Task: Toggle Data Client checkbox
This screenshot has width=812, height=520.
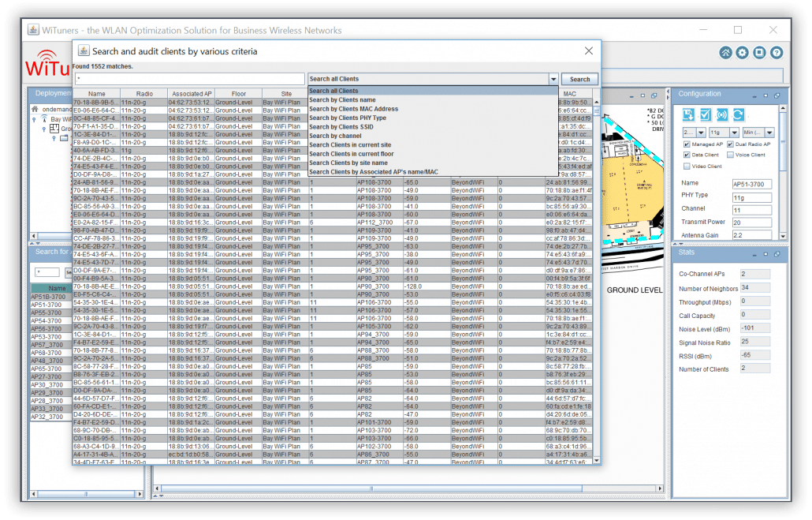Action: [687, 155]
